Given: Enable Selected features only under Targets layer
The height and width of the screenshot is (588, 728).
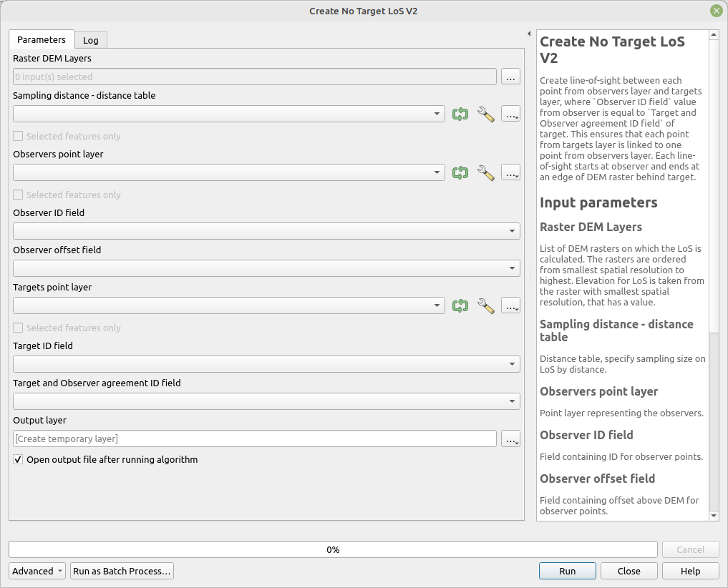Looking at the screenshot, I should pyautogui.click(x=17, y=328).
